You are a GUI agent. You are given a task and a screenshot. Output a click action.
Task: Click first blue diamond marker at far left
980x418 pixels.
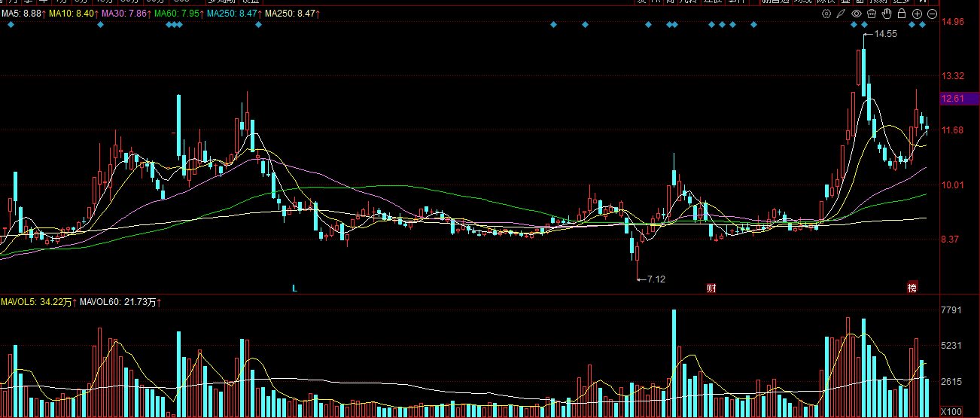[x=11, y=25]
